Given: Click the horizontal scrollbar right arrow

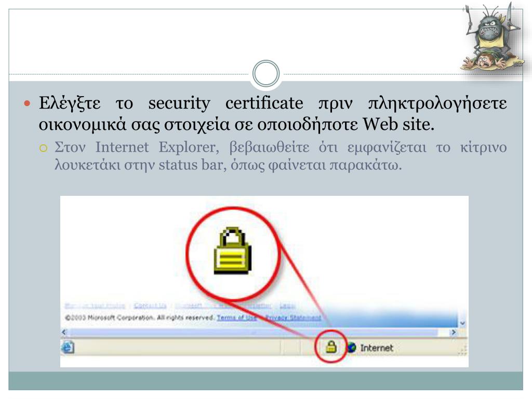Looking at the screenshot, I should click(453, 332).
